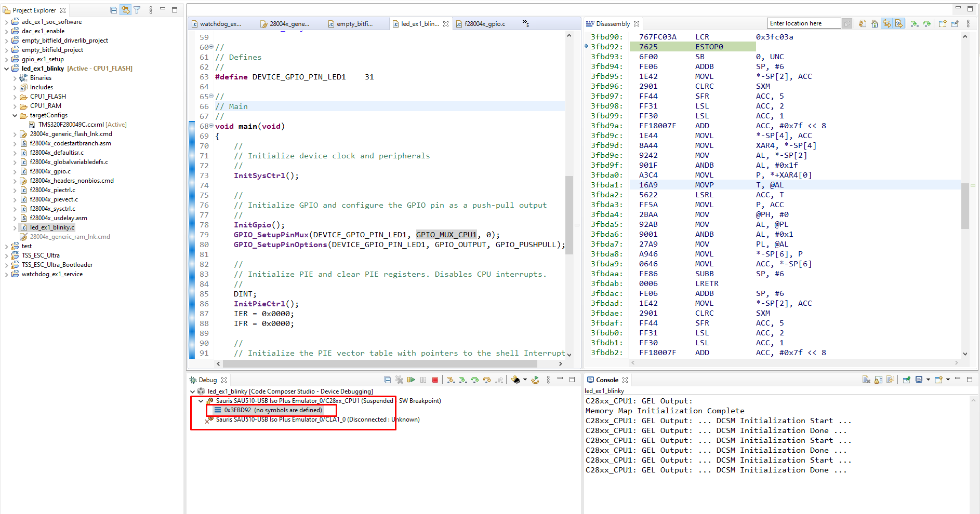Click the Reset CPU chip icon
Screen dimensions: 980x514
coord(515,380)
